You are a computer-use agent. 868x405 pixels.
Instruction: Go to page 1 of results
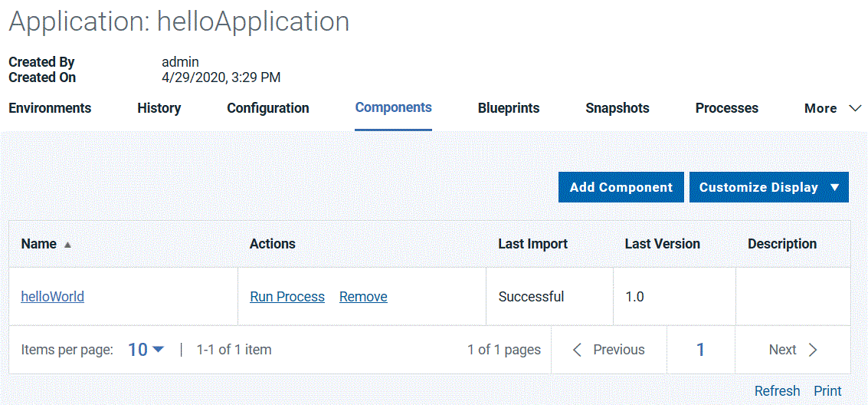[700, 350]
